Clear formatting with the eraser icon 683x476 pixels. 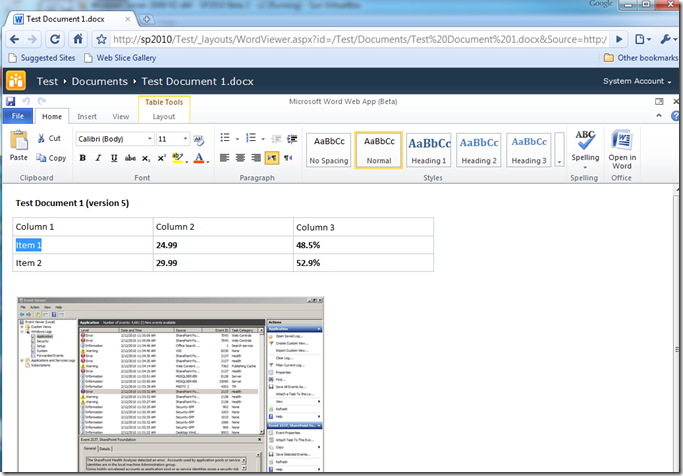click(x=199, y=139)
